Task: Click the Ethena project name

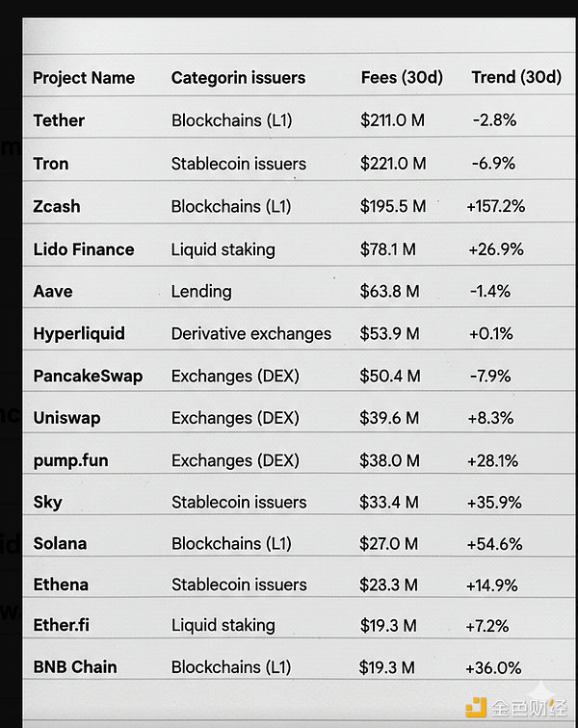Action: pos(61,585)
